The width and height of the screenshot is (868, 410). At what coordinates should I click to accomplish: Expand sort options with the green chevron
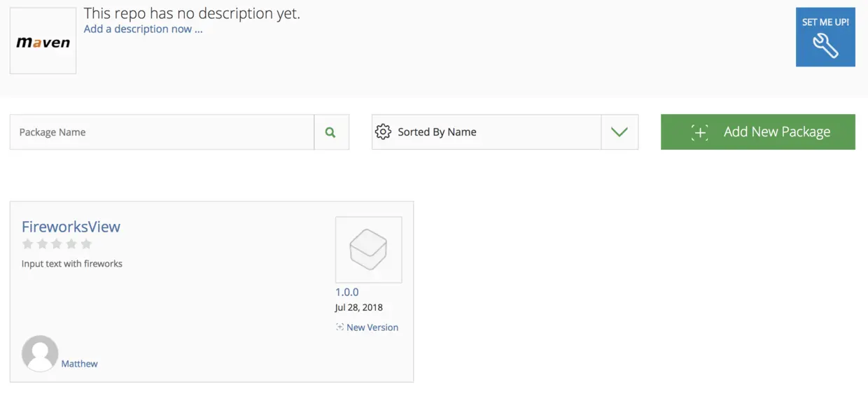point(619,132)
